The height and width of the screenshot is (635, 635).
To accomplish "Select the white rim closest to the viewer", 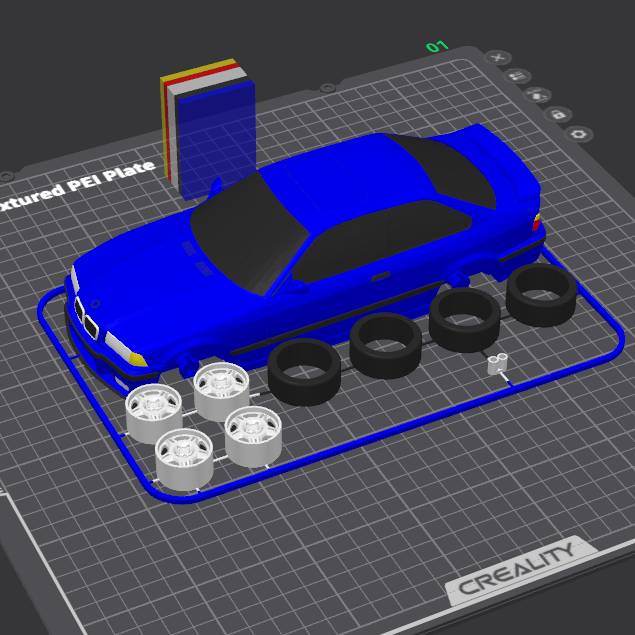I will [x=184, y=459].
